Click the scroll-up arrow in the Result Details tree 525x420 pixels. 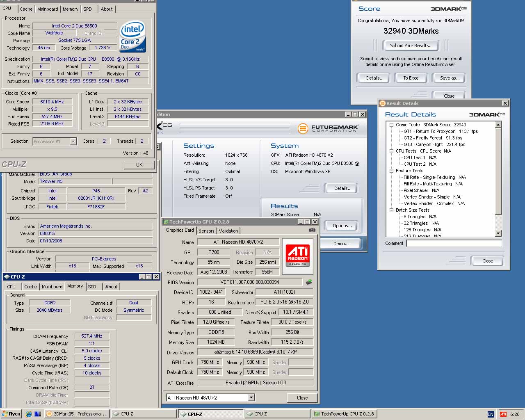(498, 125)
